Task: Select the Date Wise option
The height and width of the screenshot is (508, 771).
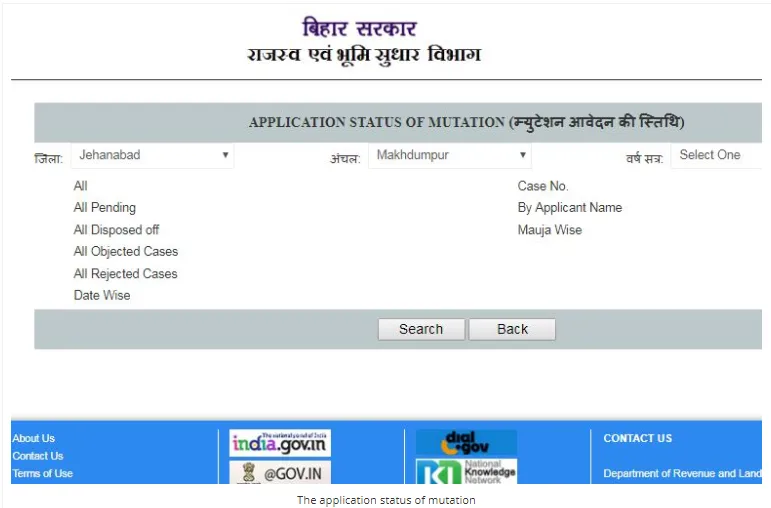Action: 102,296
